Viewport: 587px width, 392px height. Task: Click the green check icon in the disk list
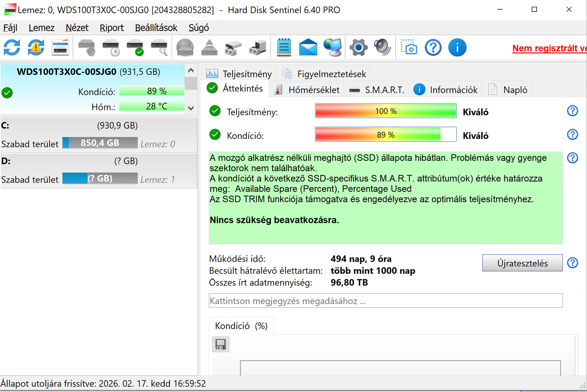7,93
